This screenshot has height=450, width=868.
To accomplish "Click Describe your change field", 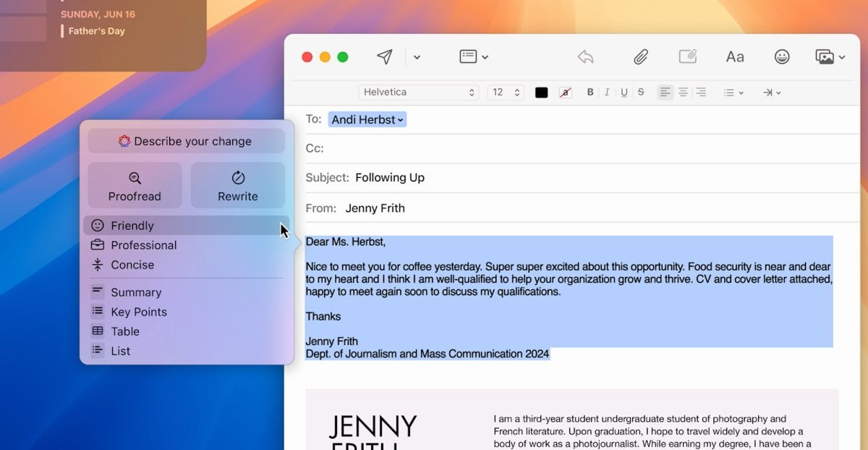I will (x=187, y=141).
